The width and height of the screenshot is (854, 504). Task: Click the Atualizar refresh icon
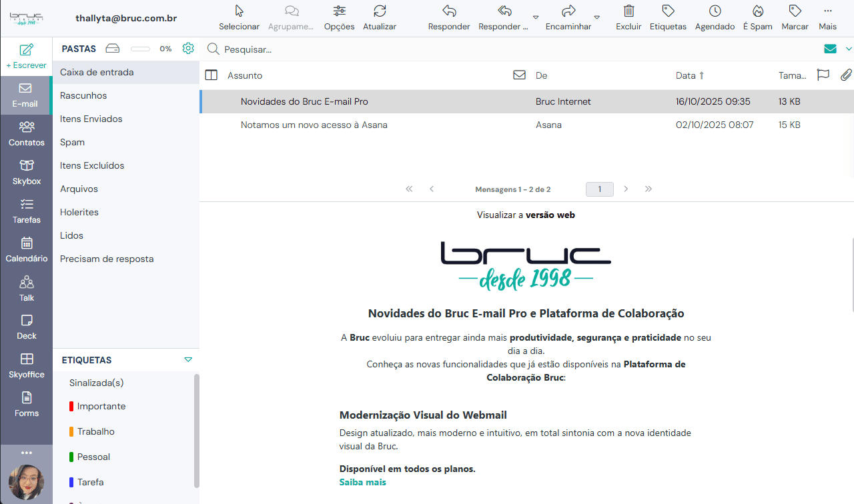pos(380,11)
